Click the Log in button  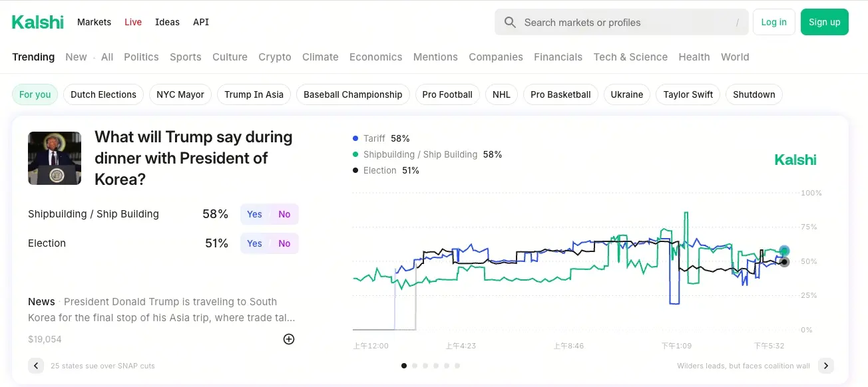point(773,22)
